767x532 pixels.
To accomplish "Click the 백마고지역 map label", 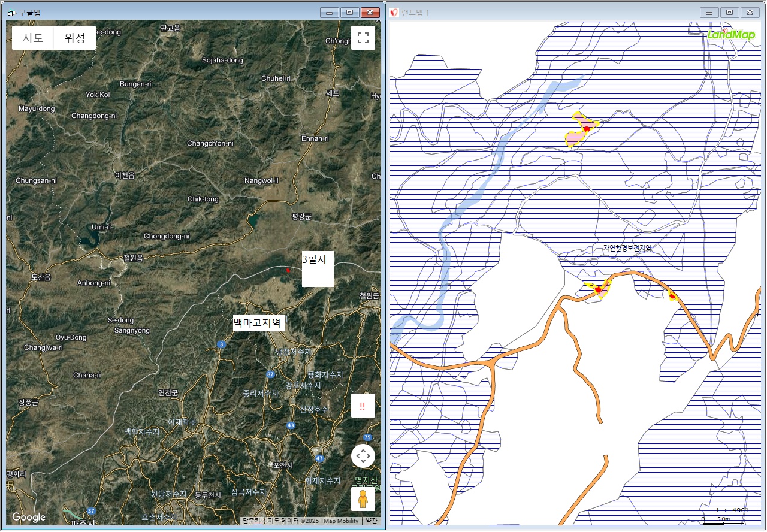I will click(259, 323).
